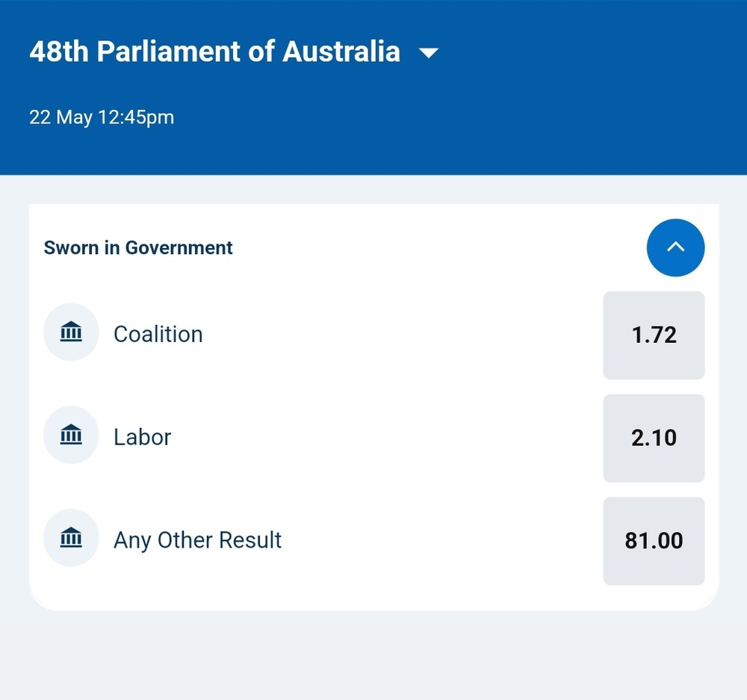Collapse the Sworn in Government market
Screen dimensions: 747x700
675,247
